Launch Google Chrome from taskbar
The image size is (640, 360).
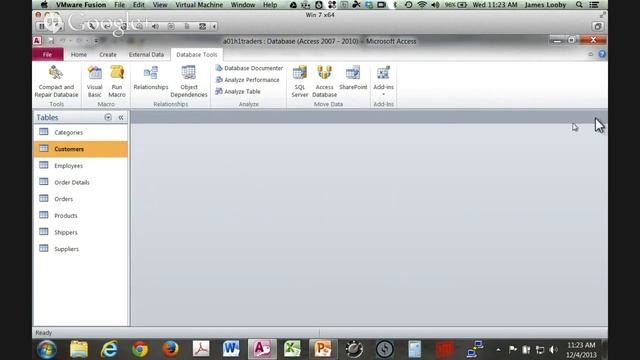[x=140, y=349]
